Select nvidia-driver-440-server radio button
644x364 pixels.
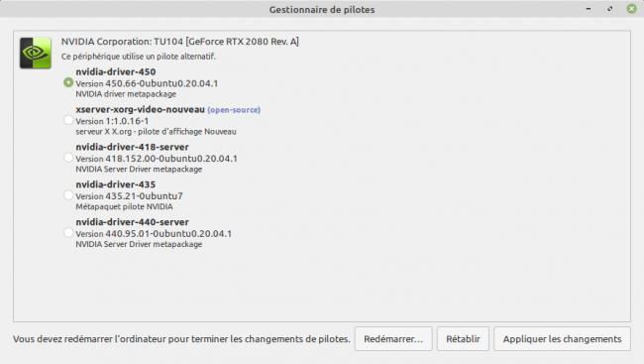click(x=68, y=233)
